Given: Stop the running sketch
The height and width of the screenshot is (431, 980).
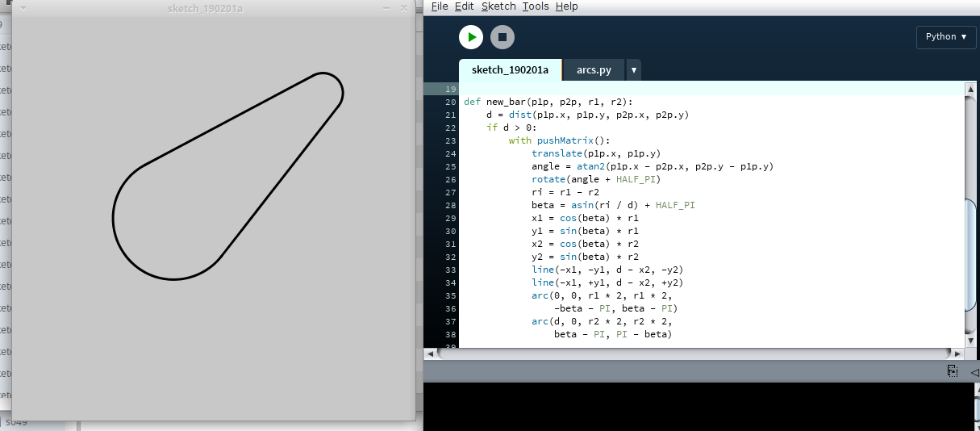Looking at the screenshot, I should [502, 37].
